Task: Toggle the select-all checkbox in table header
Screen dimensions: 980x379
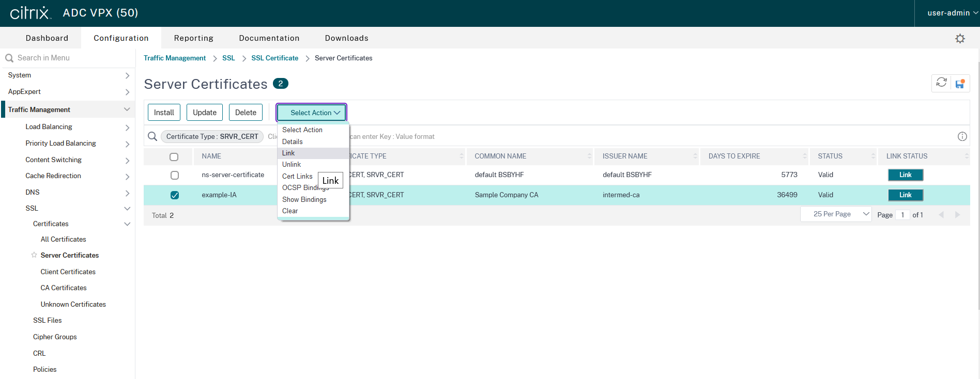Action: [x=174, y=156]
